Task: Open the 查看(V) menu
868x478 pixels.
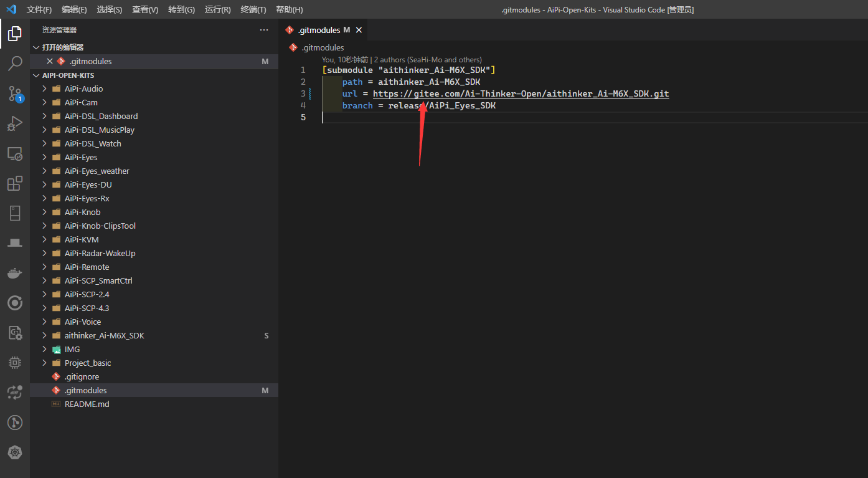Action: (145, 9)
